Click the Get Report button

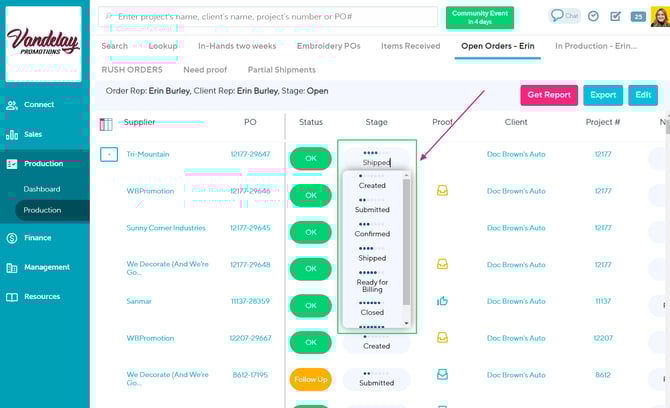(x=548, y=95)
